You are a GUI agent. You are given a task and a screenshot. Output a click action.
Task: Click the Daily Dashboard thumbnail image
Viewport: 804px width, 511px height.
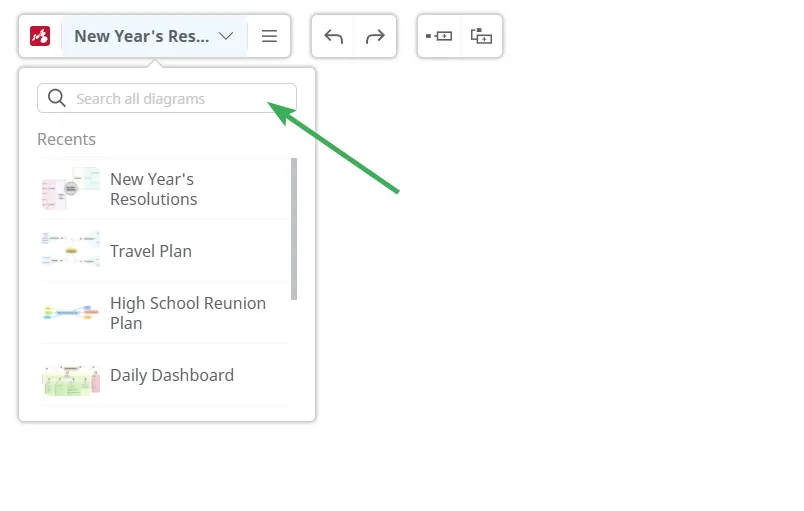[70, 380]
